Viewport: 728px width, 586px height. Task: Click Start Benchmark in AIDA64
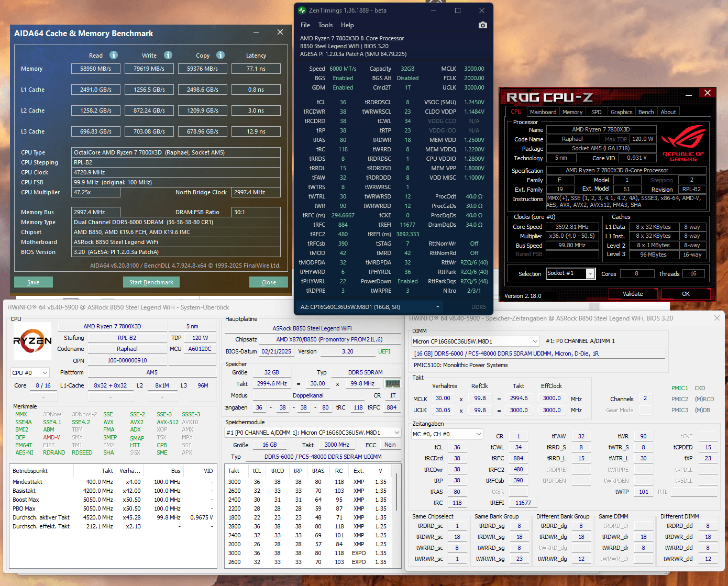[151, 282]
